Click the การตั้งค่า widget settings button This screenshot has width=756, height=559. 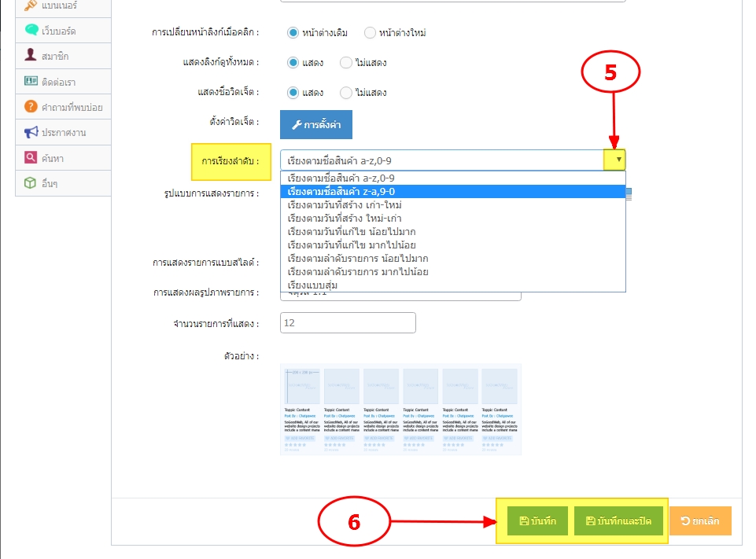coord(316,124)
